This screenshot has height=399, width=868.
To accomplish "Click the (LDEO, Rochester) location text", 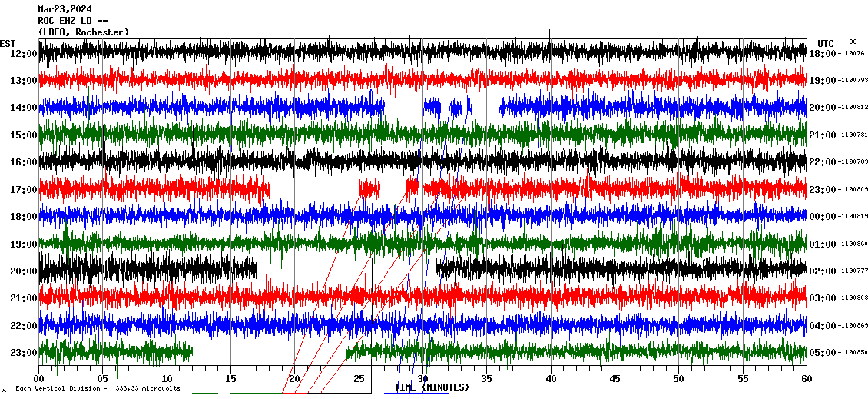I will point(83,32).
